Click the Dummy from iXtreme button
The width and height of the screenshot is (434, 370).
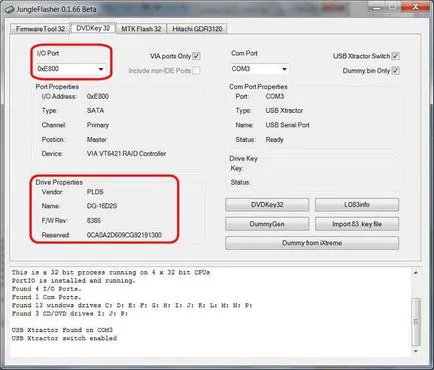click(312, 243)
